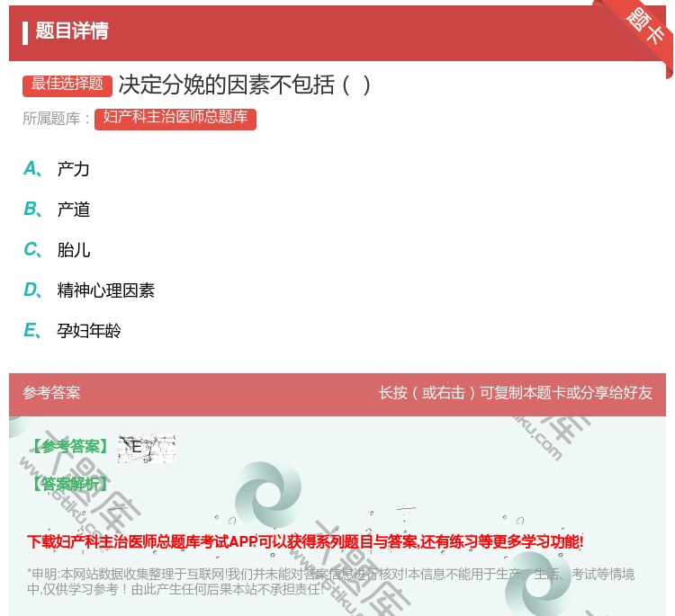Click the swirl logo at bottom right

coord(538,584)
